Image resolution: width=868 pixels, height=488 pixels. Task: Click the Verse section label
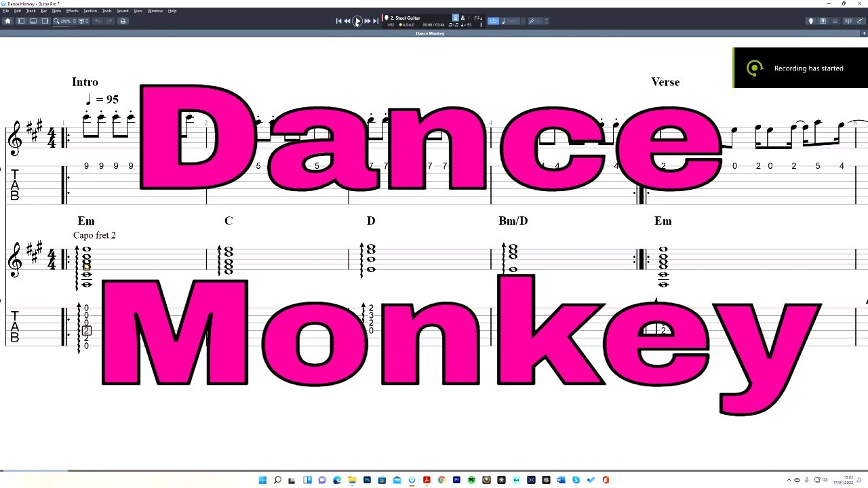[x=665, y=82]
